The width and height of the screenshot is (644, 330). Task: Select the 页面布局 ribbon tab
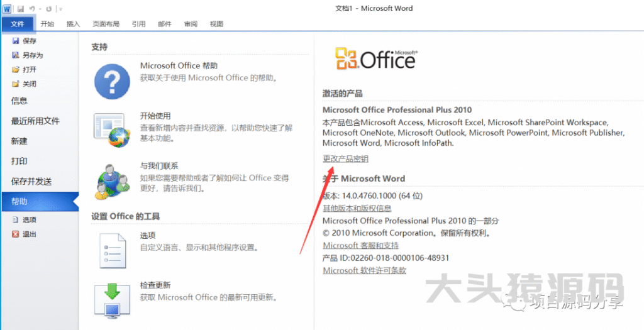(106, 24)
